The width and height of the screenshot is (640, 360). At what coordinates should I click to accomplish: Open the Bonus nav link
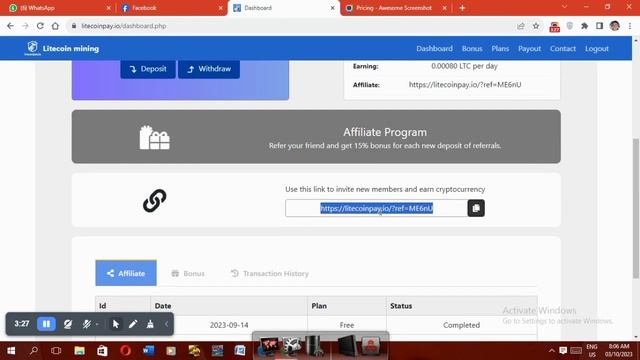[472, 48]
